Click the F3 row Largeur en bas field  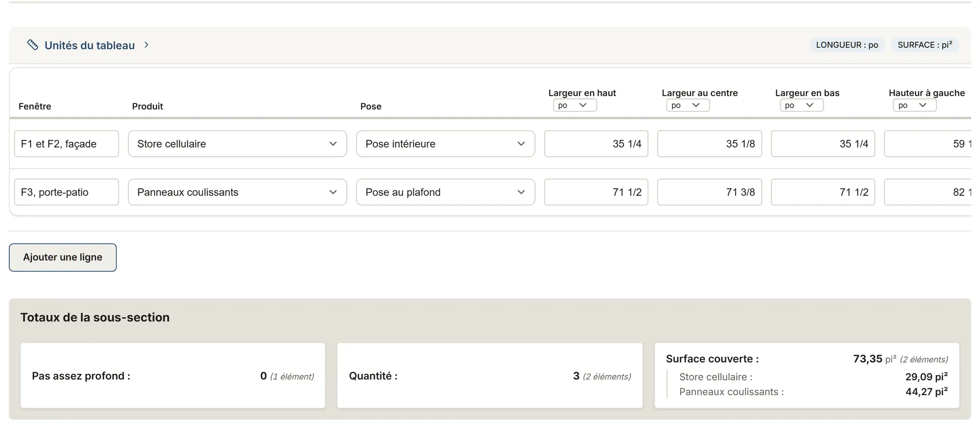click(823, 192)
